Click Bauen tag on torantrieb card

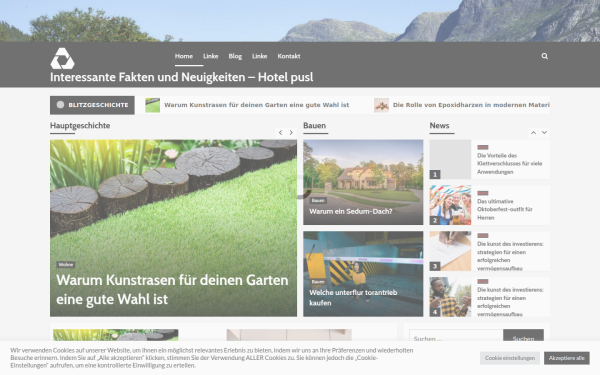click(x=318, y=282)
